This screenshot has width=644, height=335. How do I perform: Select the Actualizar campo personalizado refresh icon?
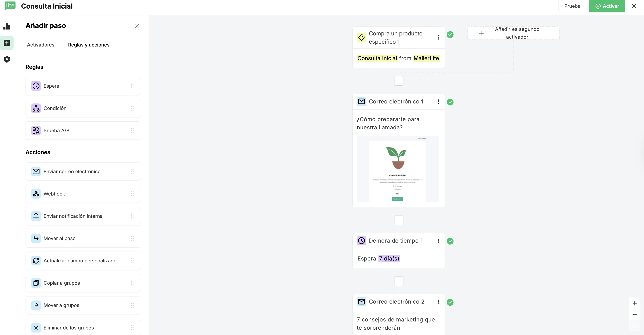(36, 260)
